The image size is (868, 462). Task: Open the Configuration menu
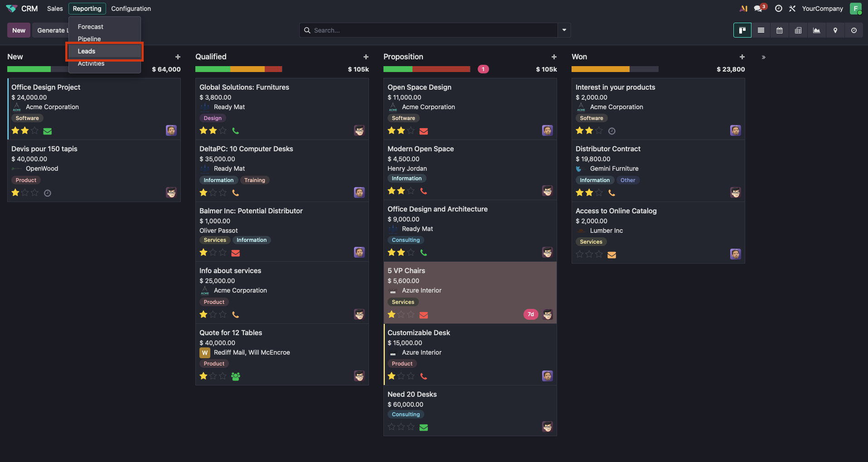pyautogui.click(x=131, y=9)
